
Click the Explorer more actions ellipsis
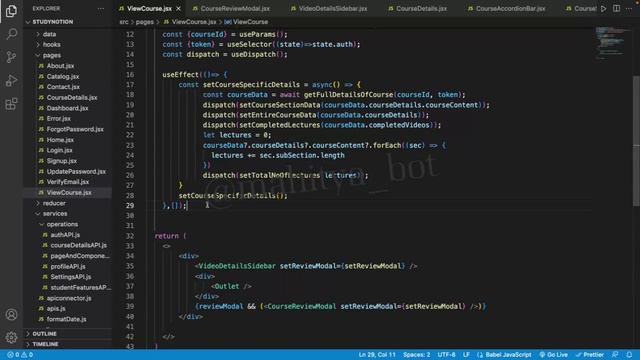pos(100,9)
